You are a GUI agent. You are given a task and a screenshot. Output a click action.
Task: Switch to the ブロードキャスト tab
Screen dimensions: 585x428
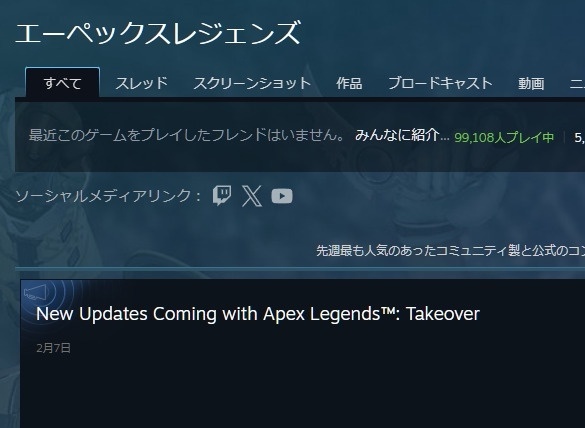point(440,83)
